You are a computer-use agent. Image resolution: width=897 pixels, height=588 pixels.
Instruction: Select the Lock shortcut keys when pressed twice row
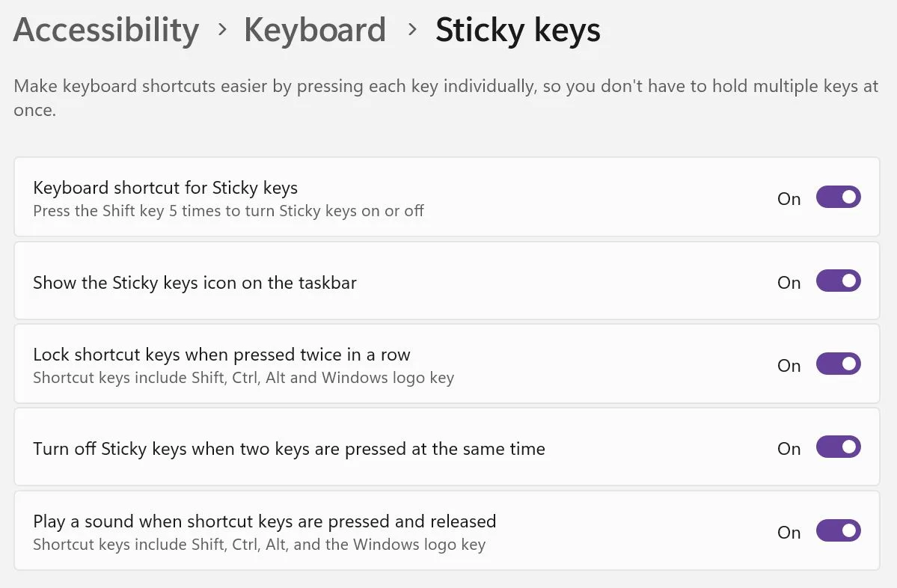pos(447,364)
